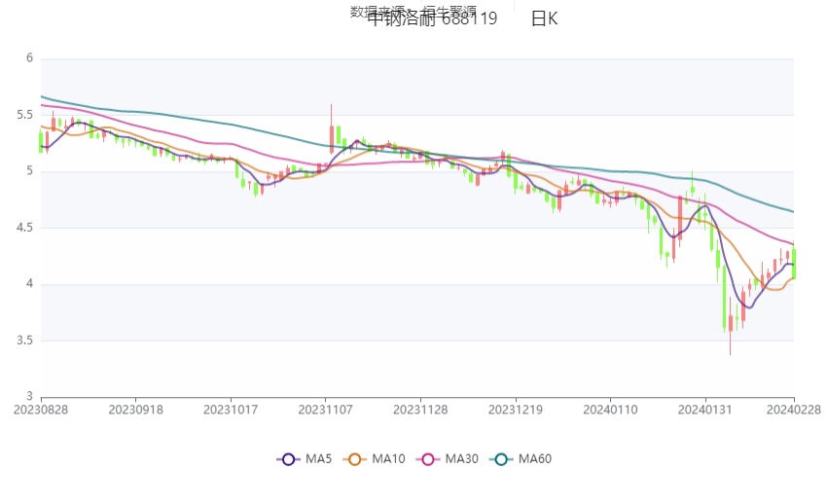
Task: Click the orange MA10 legend marker
Action: click(x=354, y=459)
